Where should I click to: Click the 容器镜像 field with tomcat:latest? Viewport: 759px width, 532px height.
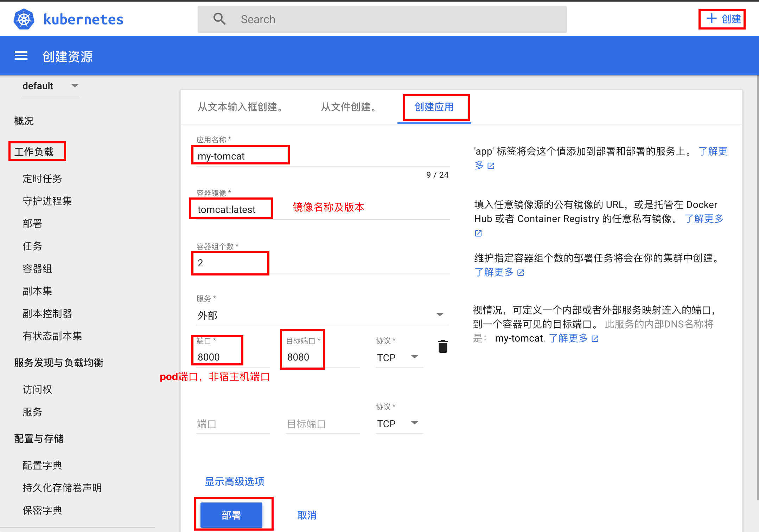pos(323,209)
